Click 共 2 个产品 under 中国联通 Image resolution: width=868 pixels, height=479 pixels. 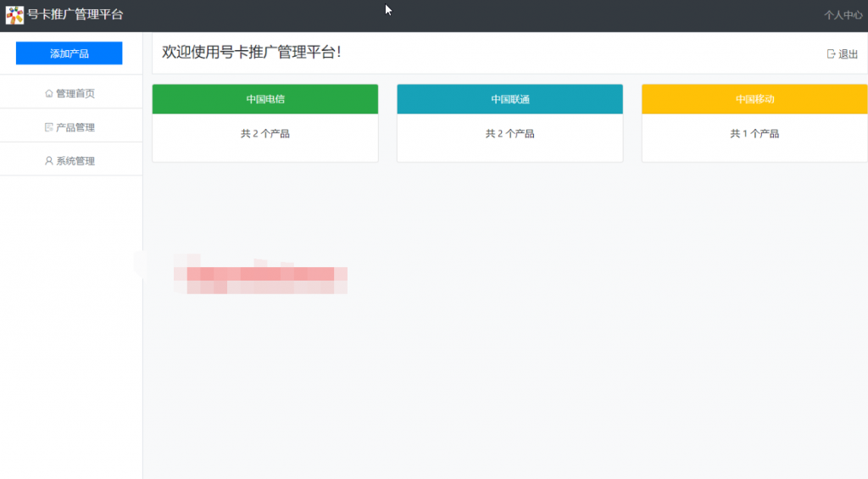pos(509,133)
